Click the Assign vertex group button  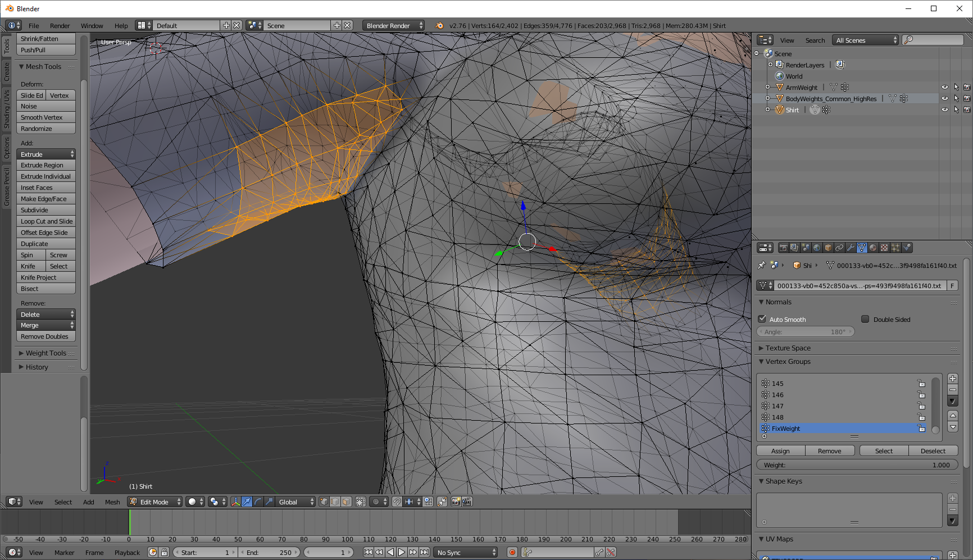780,450
